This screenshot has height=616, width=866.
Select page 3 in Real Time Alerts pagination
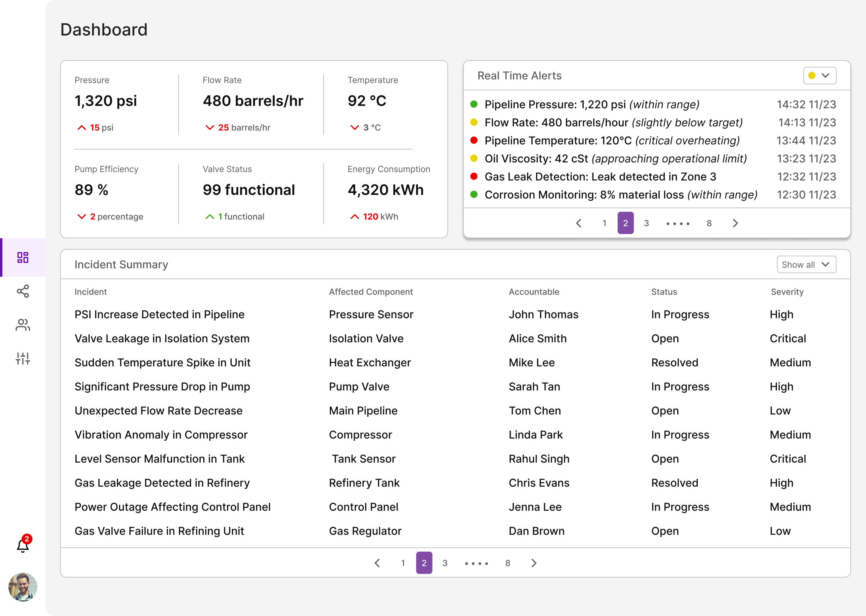[646, 223]
